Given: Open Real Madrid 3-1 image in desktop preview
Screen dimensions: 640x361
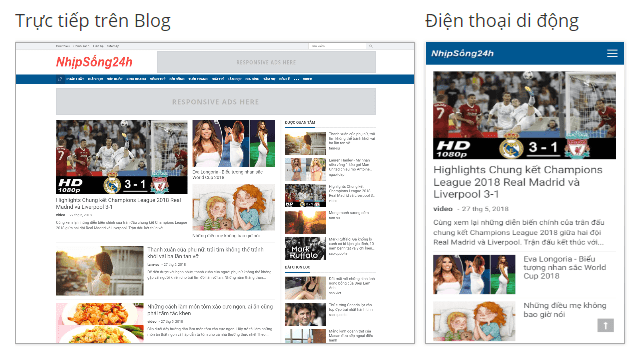Looking at the screenshot, I should tap(122, 157).
